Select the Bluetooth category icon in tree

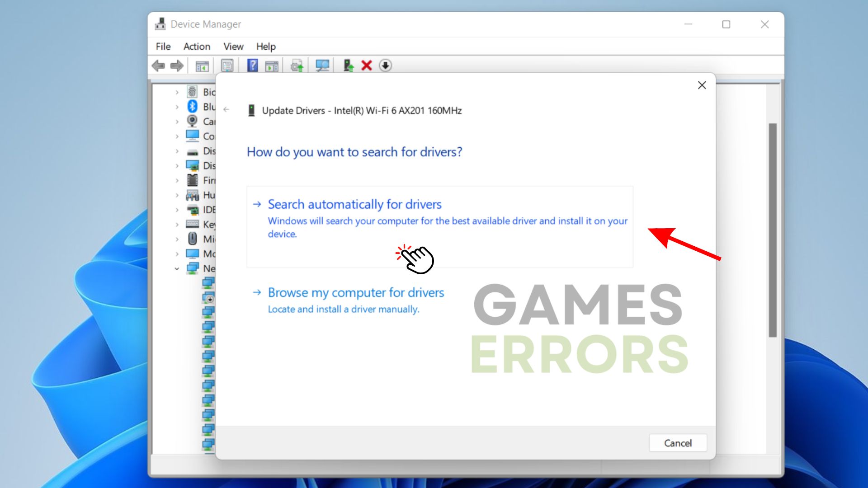point(193,107)
